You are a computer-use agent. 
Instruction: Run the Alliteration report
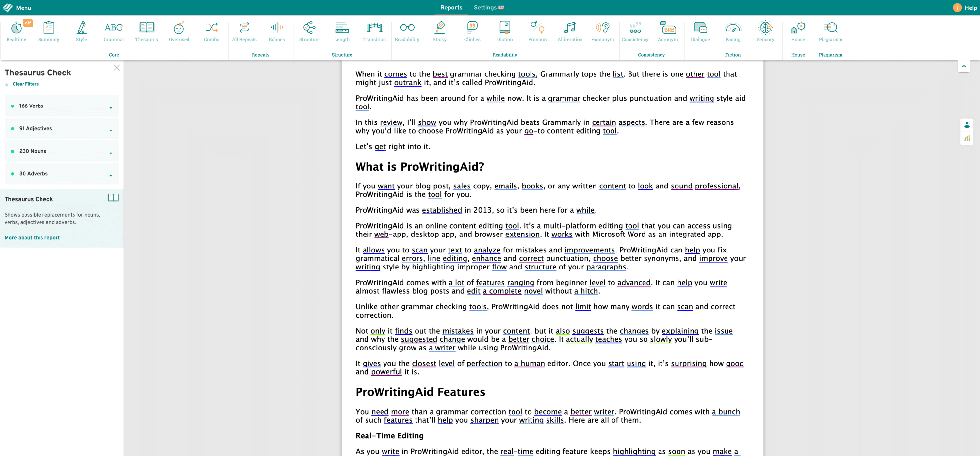[x=569, y=31]
